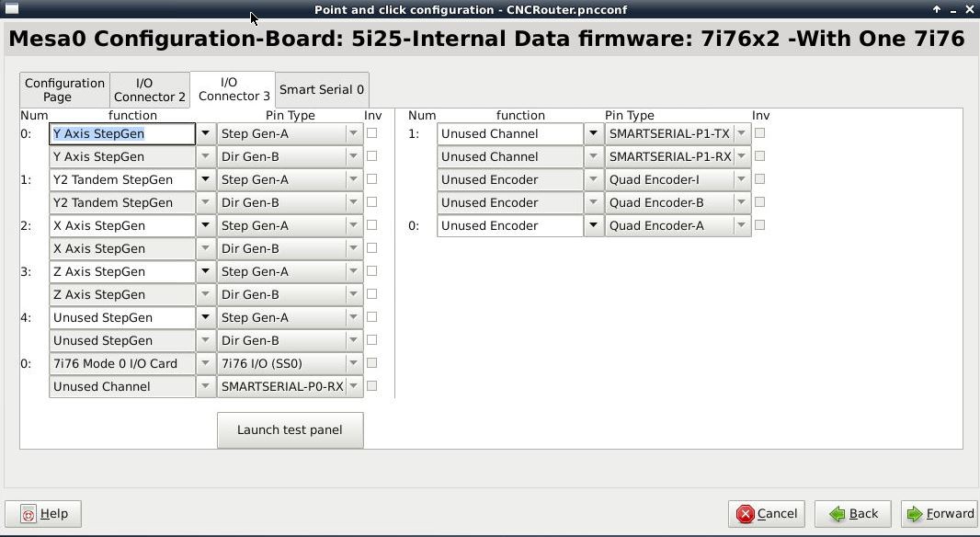Open the SMARTSERIAL-P1-RX pin type dropdown
This screenshot has height=537, width=980.
pyautogui.click(x=742, y=157)
